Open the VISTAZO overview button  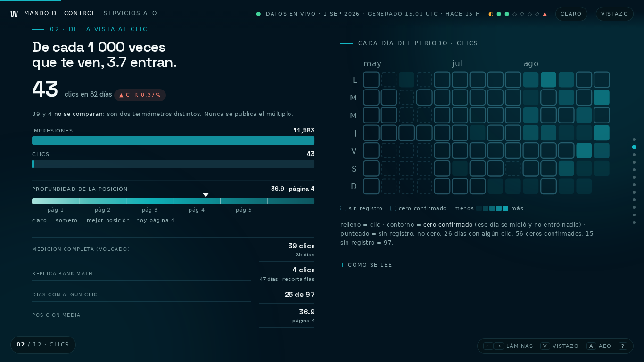(615, 14)
